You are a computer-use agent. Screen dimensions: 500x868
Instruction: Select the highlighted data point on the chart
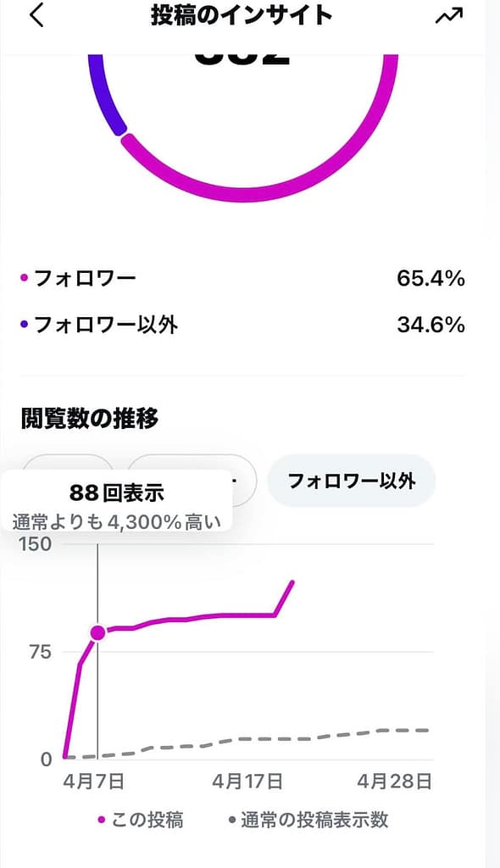point(97,632)
